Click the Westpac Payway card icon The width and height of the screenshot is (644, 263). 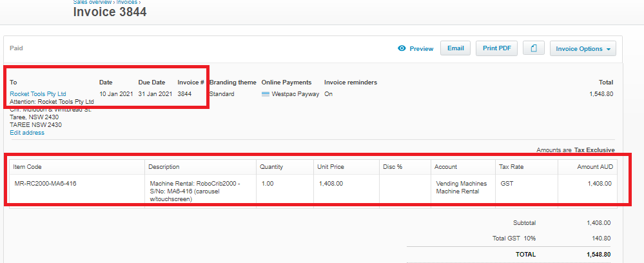266,94
